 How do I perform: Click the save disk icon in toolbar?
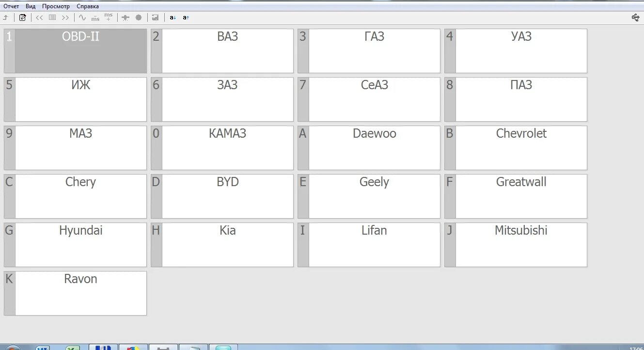[155, 17]
